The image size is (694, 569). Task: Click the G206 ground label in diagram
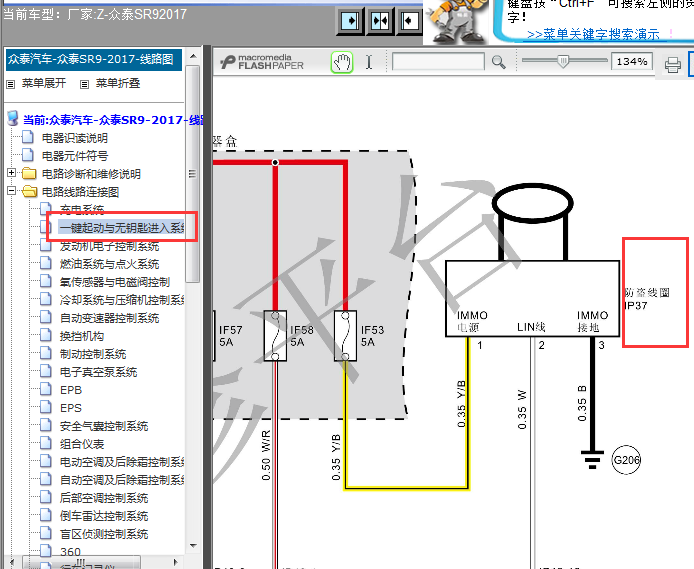pyautogui.click(x=626, y=460)
